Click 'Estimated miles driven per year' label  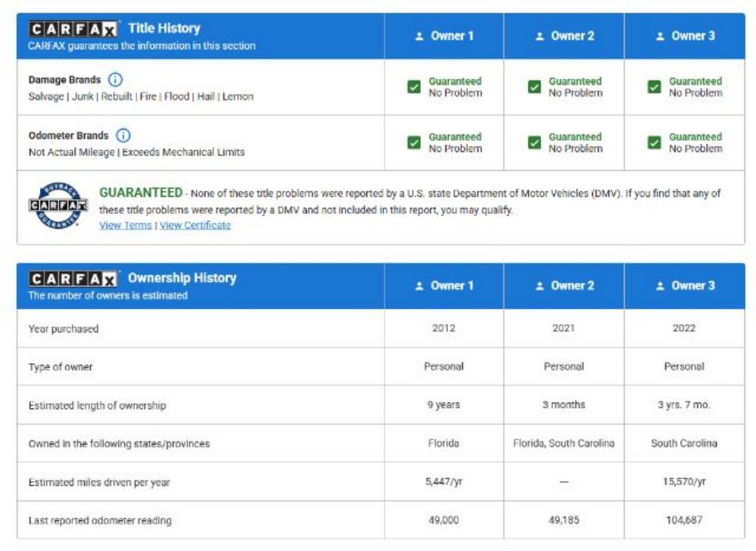click(x=99, y=482)
